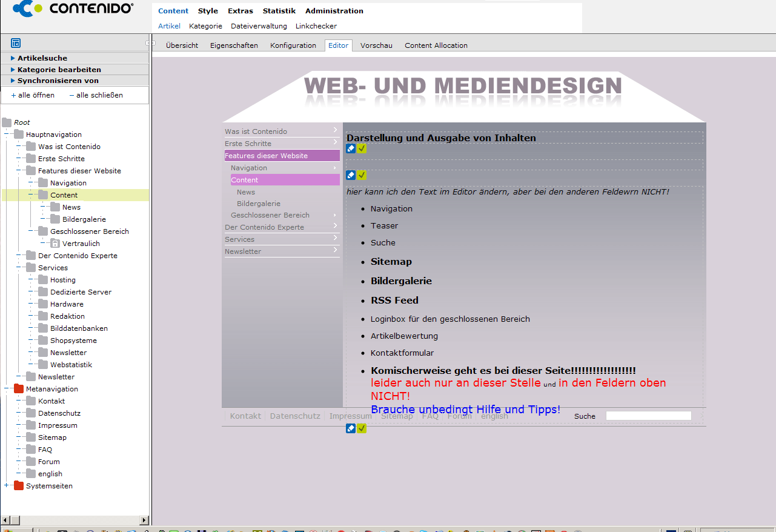Click the Contenido logo
This screenshot has height=532, width=776.
tap(73, 8)
